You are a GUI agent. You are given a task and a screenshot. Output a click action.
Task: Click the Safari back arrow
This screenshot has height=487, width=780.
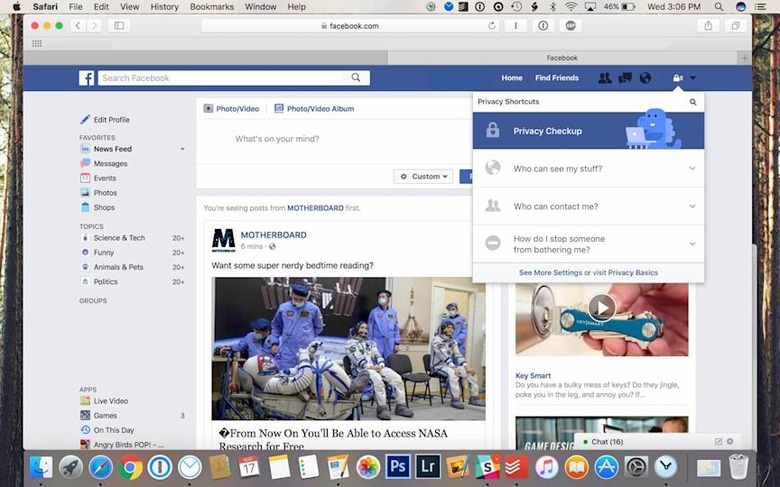[78, 26]
